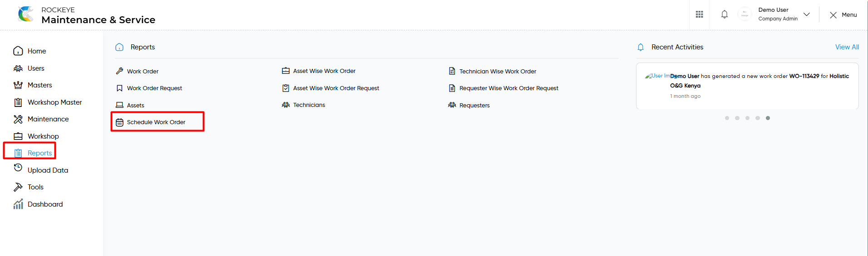Open the Dashboard chart icon
The height and width of the screenshot is (256, 868).
pos(18,204)
